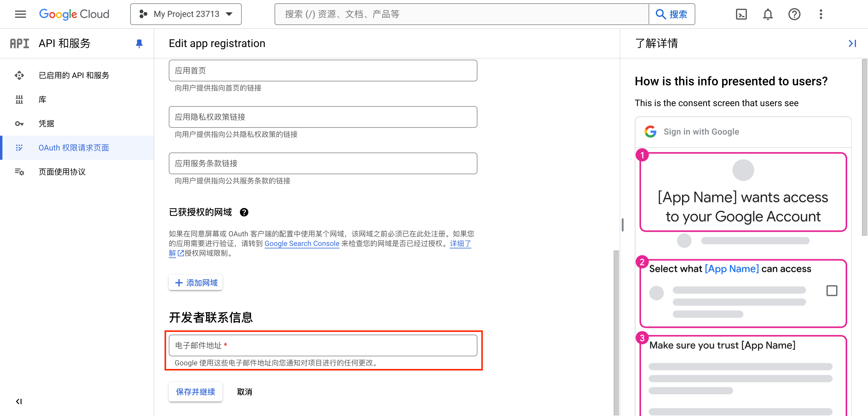Open the hamburger navigation menu
This screenshot has height=416, width=868.
[20, 14]
